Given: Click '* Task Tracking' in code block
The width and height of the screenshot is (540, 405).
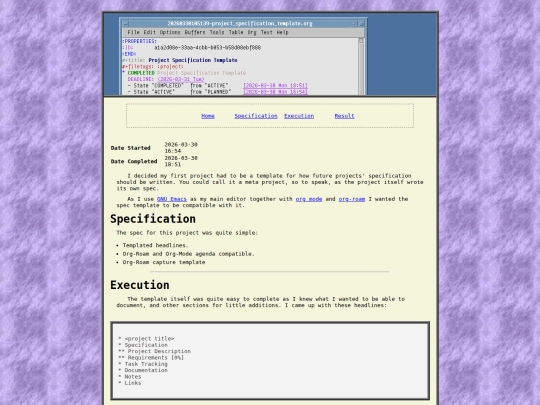Looking at the screenshot, I should coord(143,364).
